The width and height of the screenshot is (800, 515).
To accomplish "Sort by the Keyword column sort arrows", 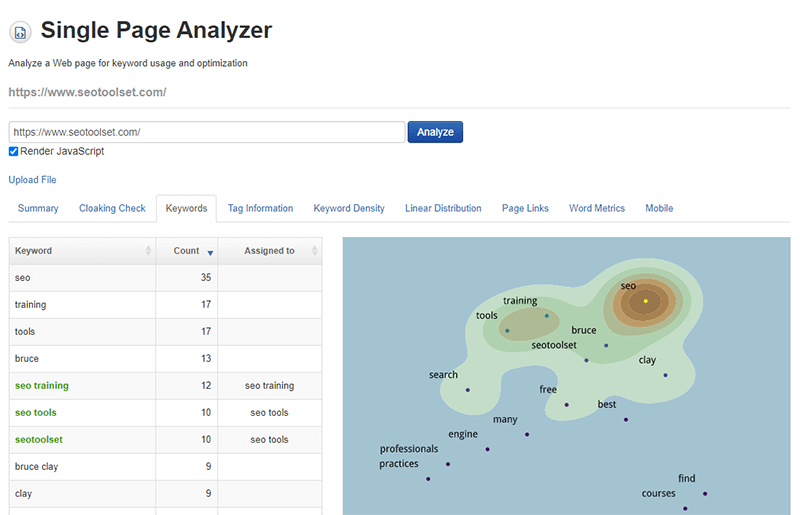I will 148,251.
